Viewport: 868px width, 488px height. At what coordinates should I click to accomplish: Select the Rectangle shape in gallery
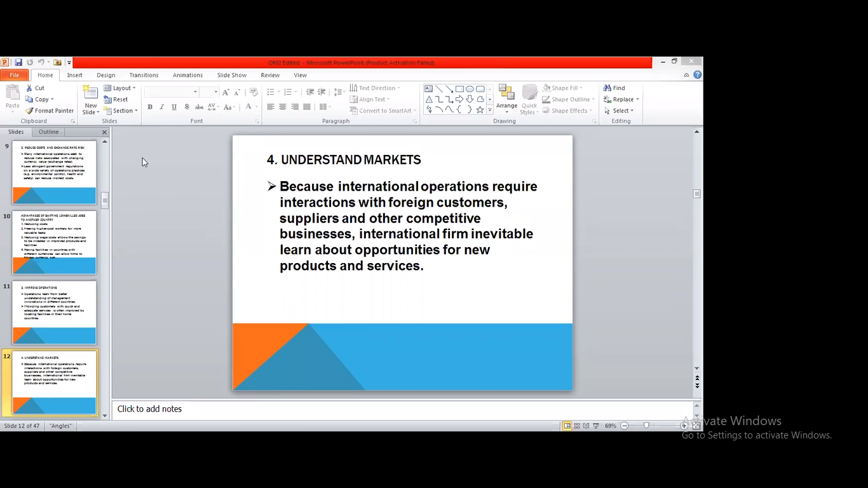[459, 89]
